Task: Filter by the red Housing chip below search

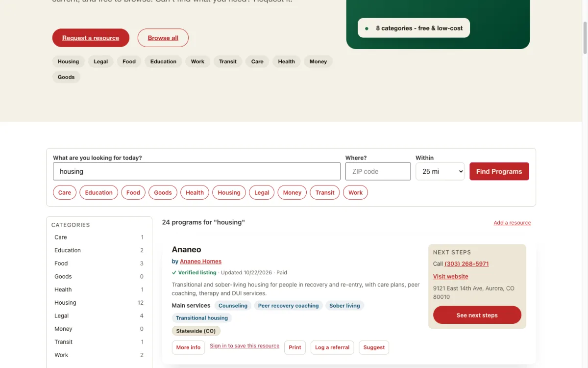Action: [x=229, y=192]
